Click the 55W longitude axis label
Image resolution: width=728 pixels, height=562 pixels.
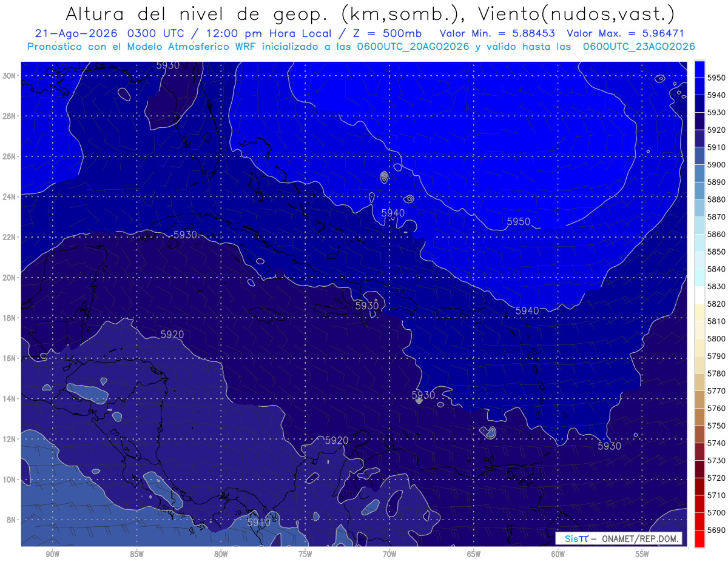[x=642, y=554]
